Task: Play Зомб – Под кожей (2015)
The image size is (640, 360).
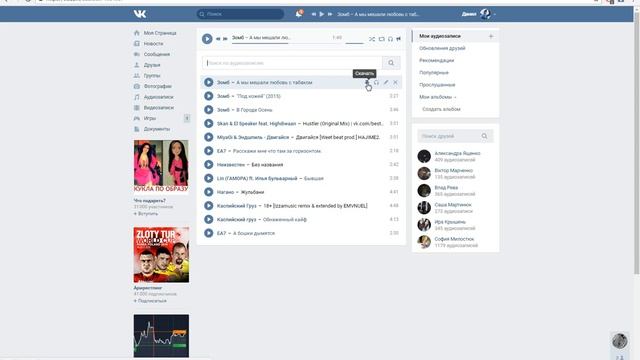Action: 209,96
